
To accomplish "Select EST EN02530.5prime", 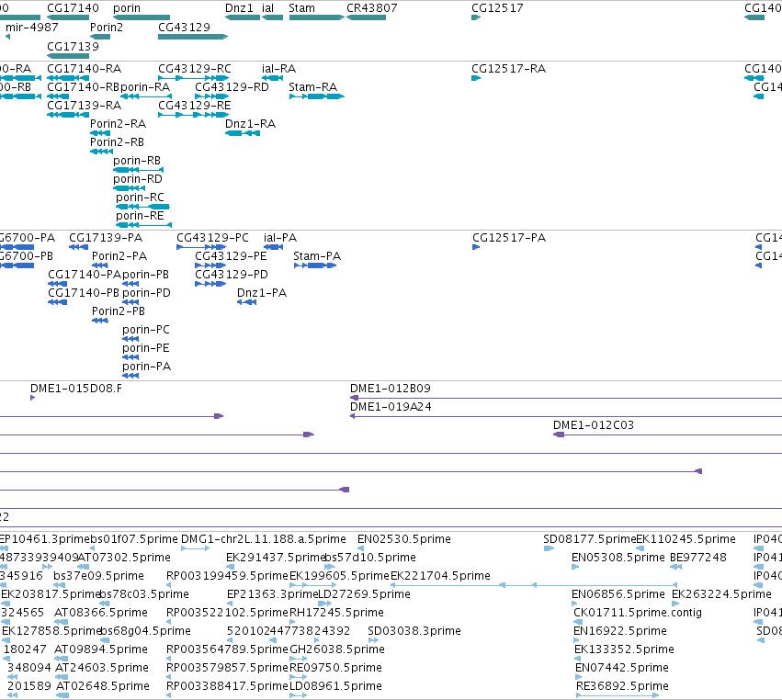I will point(360,548).
